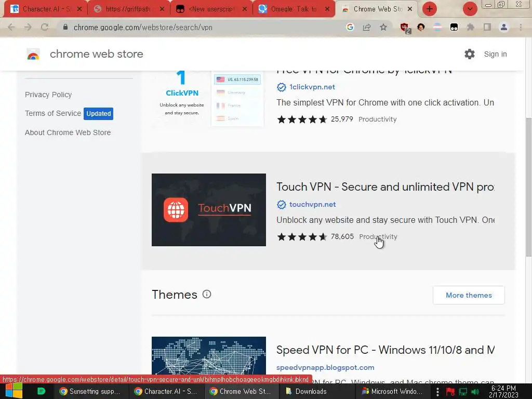This screenshot has width=532, height=399.
Task: Click the TouchVPN thumbnail image
Action: point(209,210)
